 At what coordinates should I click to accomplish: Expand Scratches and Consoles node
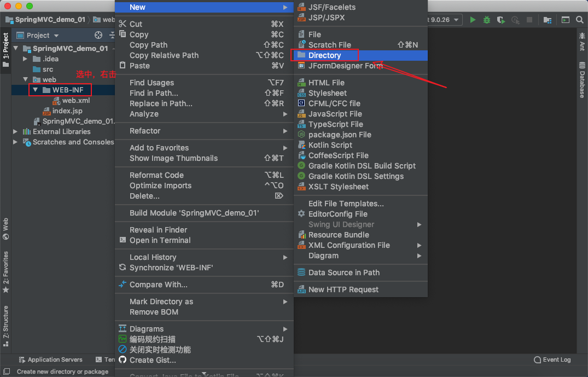(15, 142)
